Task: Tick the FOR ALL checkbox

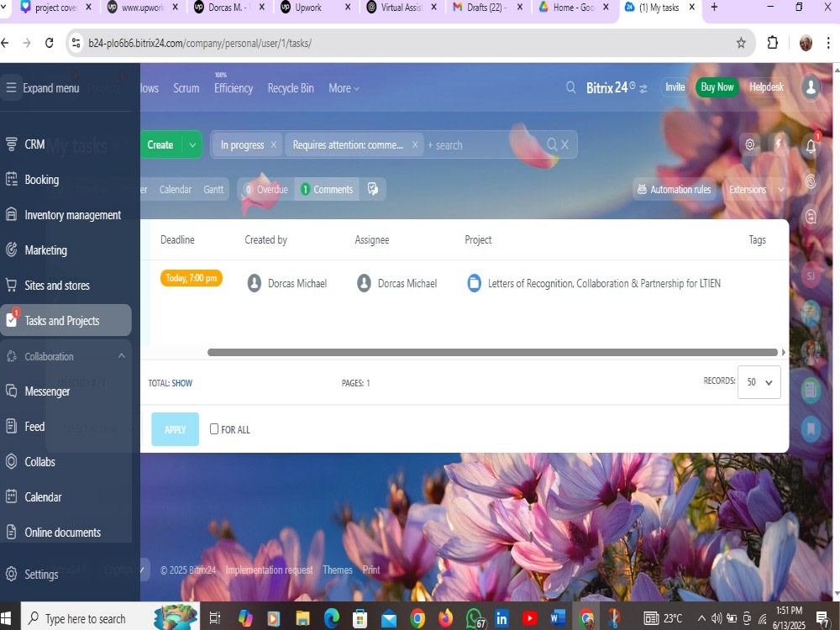Action: coord(214,429)
